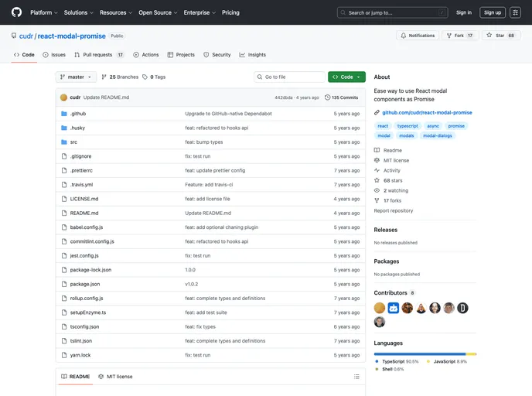Viewport: 532px width, 396px height.
Task: Click the Readme book icon in About
Action: pos(377,150)
